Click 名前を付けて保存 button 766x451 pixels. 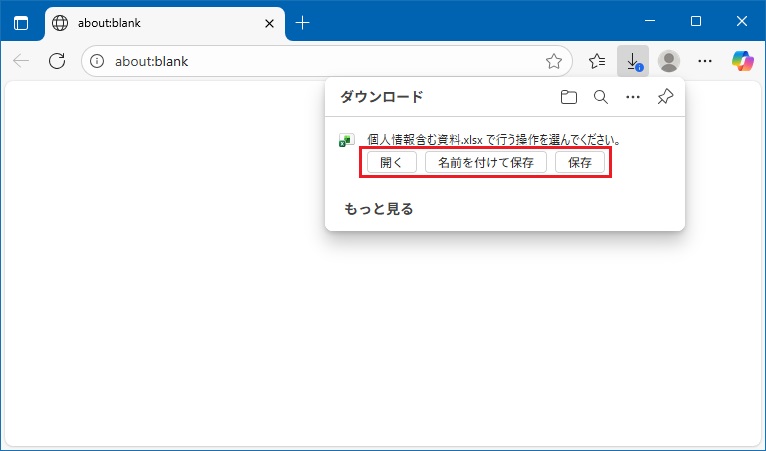(x=486, y=163)
